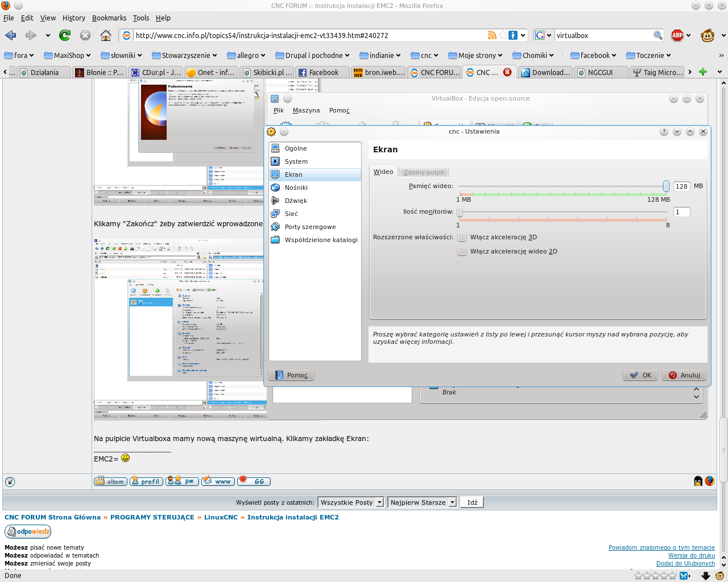This screenshot has width=728, height=582.
Task: Expand facebook bookmarks folder
Action: 593,55
